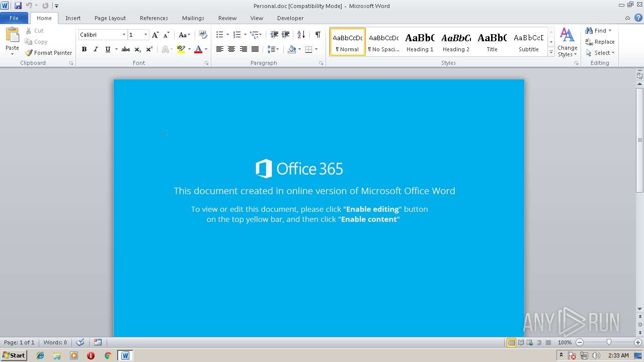Save the document from the Quick Access Toolbar
Image resolution: width=644 pixels, height=362 pixels.
tap(18, 6)
